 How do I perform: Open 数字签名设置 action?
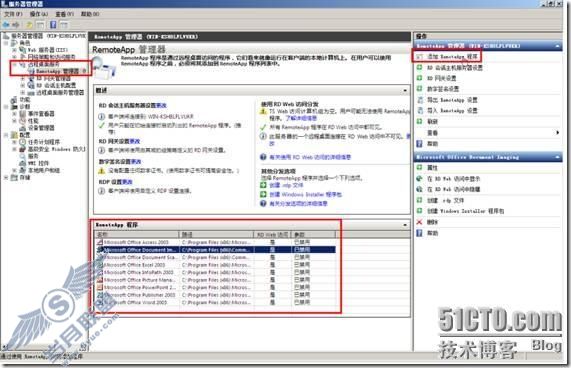(443, 88)
